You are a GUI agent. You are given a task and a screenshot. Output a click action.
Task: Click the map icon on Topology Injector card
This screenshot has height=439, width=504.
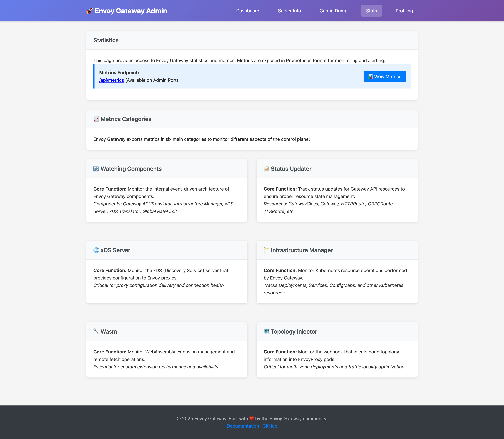pos(266,331)
